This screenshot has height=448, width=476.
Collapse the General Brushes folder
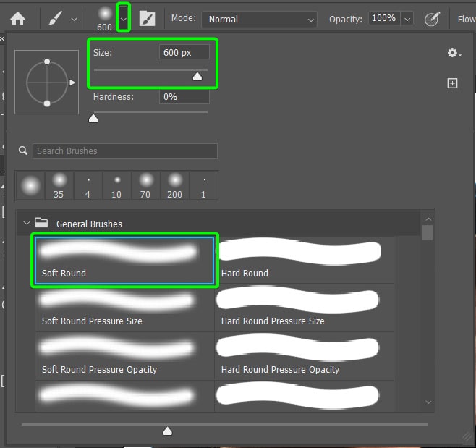[x=27, y=224]
